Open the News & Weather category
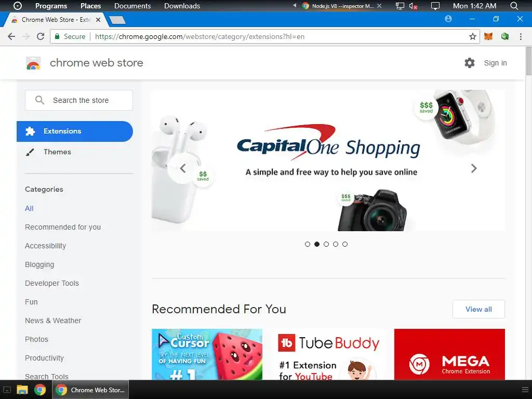Viewport: 532px width, 399px height. 53,320
